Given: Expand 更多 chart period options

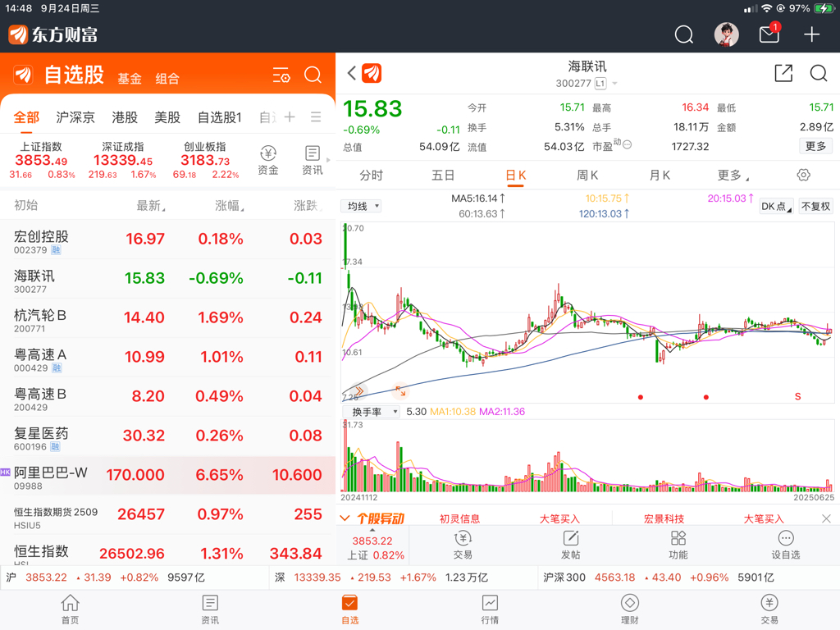Looking at the screenshot, I should point(733,176).
